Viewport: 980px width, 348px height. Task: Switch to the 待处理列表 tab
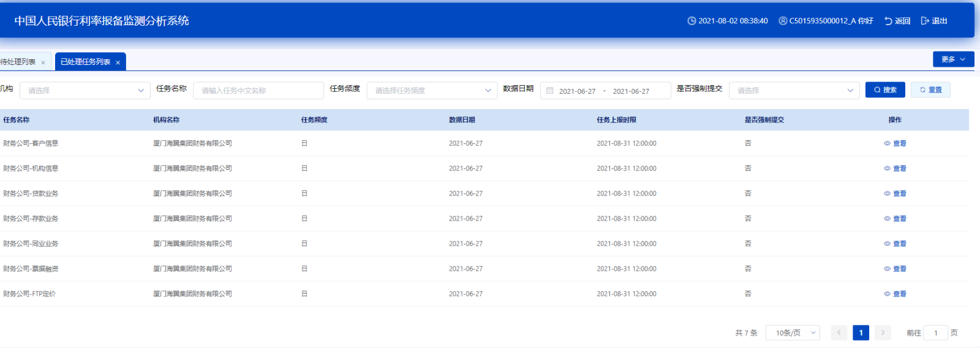(18, 62)
